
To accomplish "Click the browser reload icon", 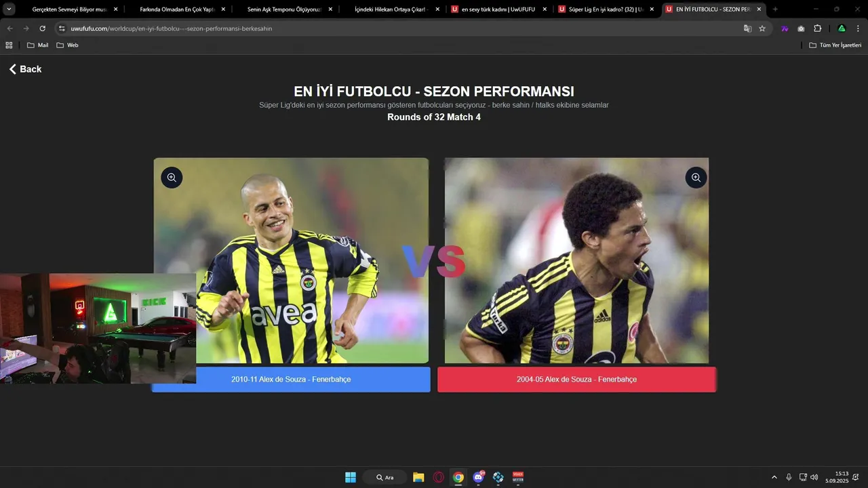I will 42,28.
